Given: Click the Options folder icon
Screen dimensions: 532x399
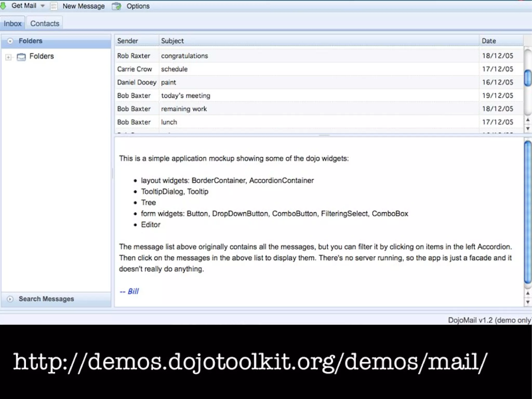Looking at the screenshot, I should tap(117, 6).
